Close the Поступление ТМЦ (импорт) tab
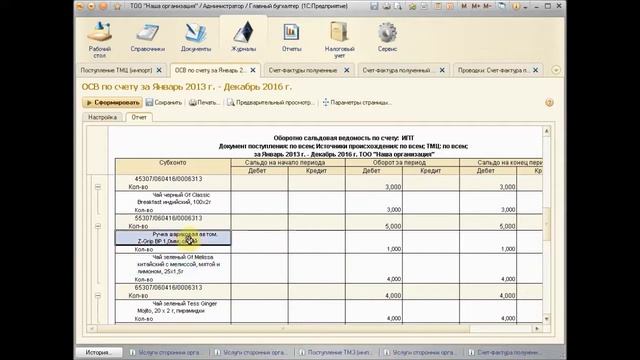Viewport: 640px width, 360px height. click(x=159, y=70)
